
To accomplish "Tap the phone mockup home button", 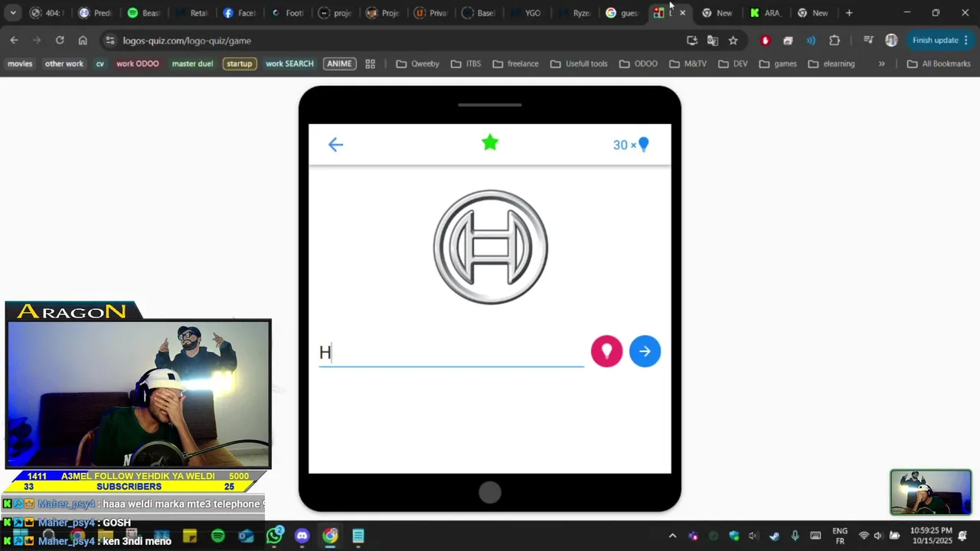I will (x=490, y=493).
